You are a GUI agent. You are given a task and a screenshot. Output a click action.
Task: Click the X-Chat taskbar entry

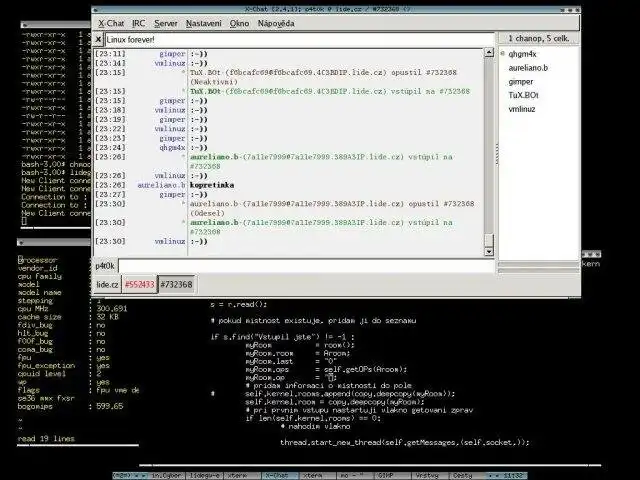[x=281, y=476]
